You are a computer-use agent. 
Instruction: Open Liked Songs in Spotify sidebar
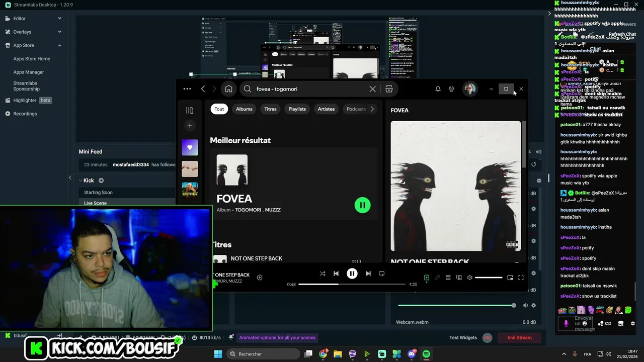pos(190,147)
